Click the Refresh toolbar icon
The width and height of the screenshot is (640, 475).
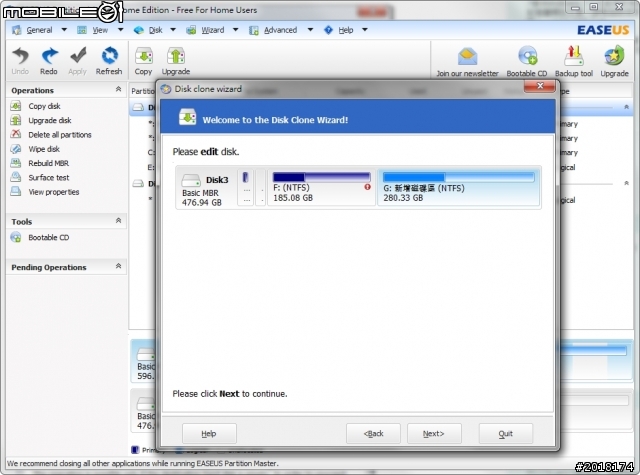click(109, 56)
